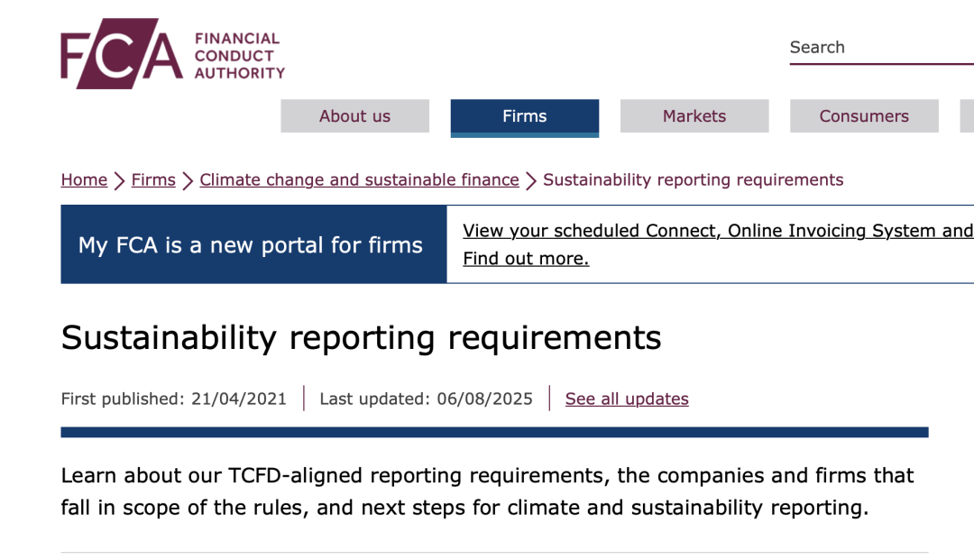974x560 pixels.
Task: Click the Sustainability reporting requirements breadcrumb text
Action: click(694, 180)
